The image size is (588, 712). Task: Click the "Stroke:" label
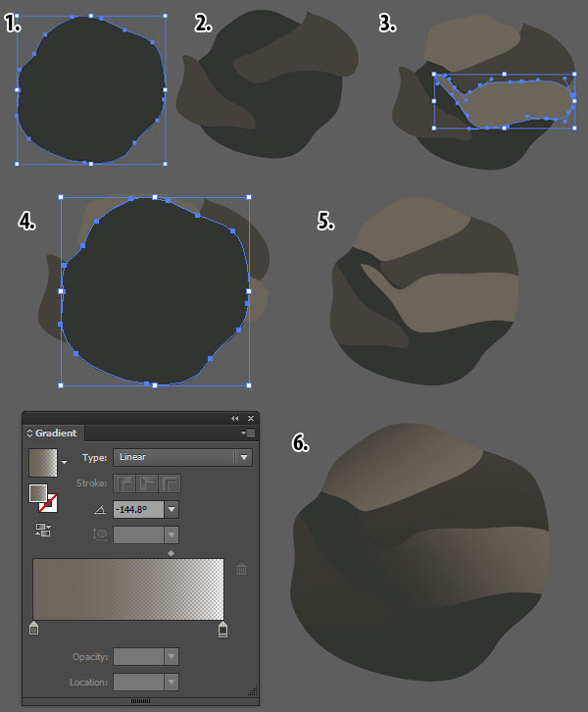pyautogui.click(x=92, y=483)
